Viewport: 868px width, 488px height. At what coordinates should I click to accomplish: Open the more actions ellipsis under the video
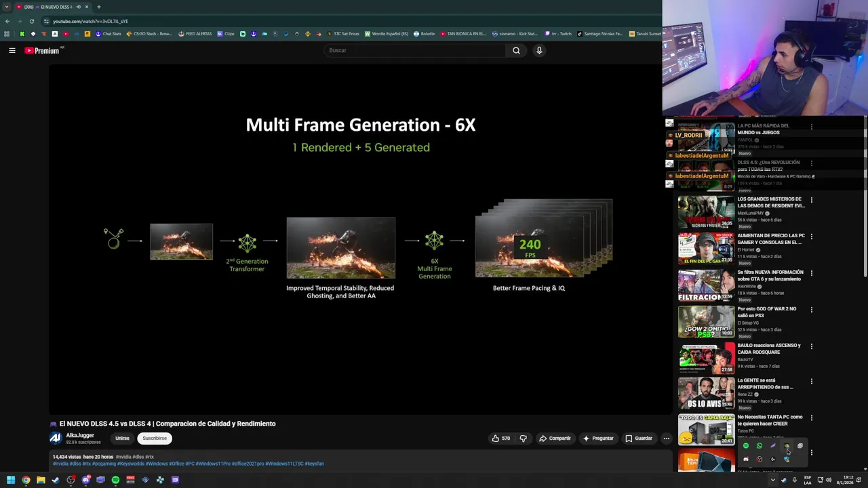pyautogui.click(x=666, y=439)
